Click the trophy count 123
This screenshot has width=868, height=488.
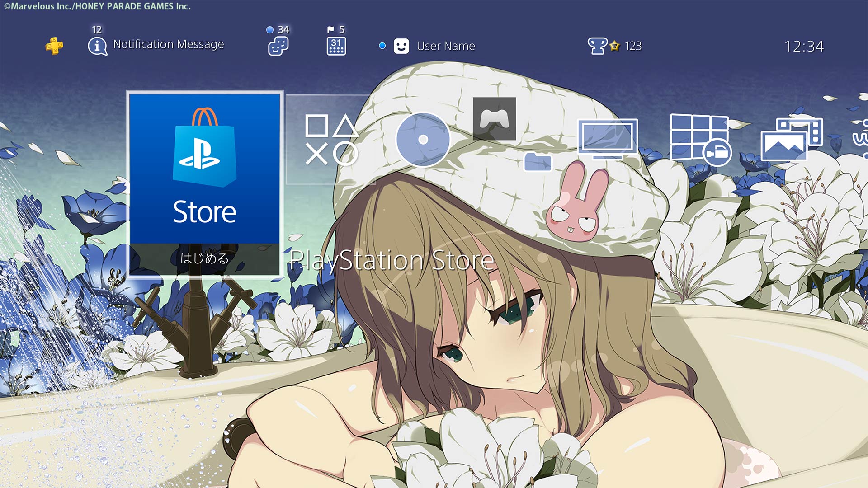point(633,46)
